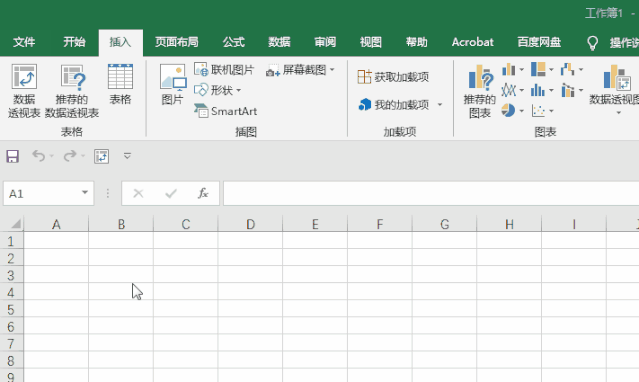
Task: Open the Baidu Netdisk (百度网盘) tab
Action: 539,42
